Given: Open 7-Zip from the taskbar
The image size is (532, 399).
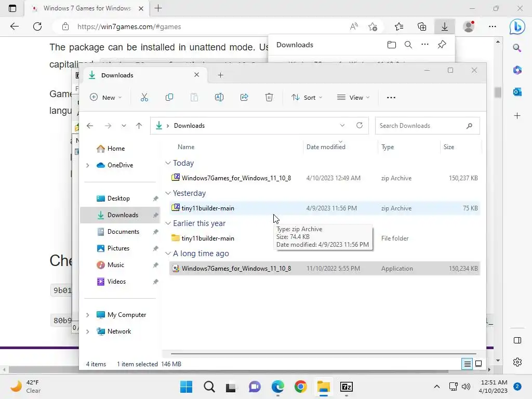Looking at the screenshot, I should [x=346, y=387].
